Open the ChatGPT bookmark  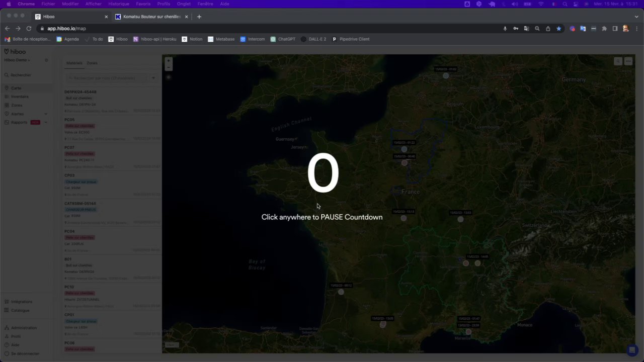pyautogui.click(x=283, y=39)
